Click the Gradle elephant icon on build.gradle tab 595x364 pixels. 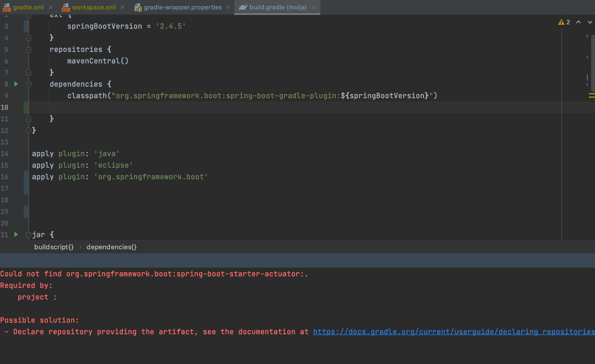[x=243, y=7]
